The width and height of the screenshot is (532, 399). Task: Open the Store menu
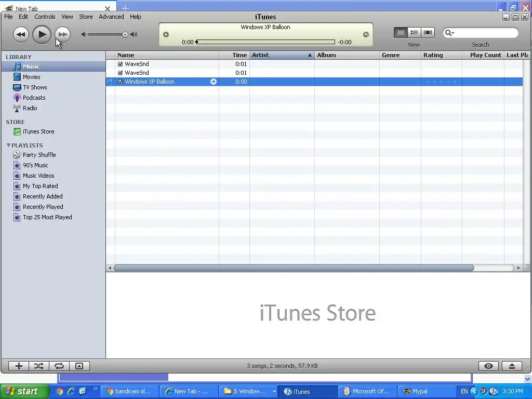coord(86,17)
